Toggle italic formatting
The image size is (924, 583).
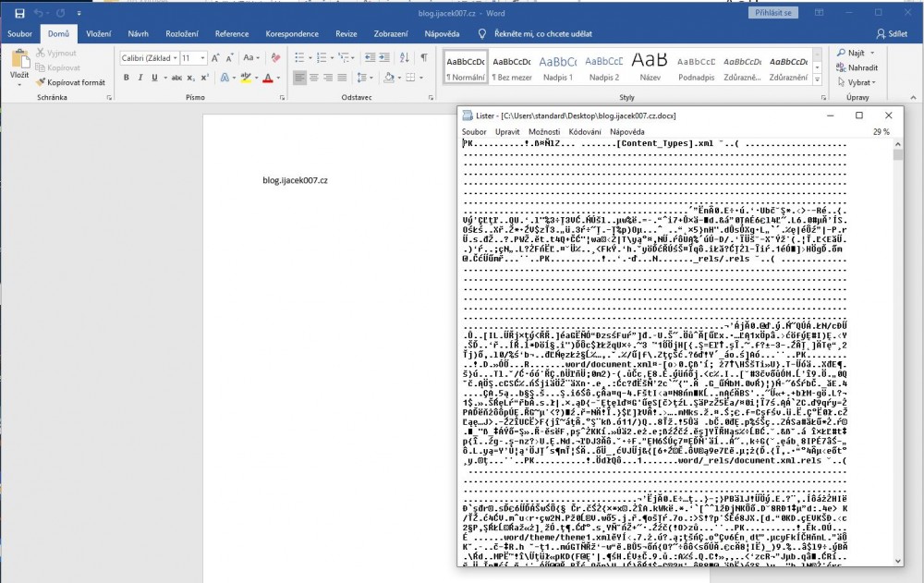pos(141,78)
